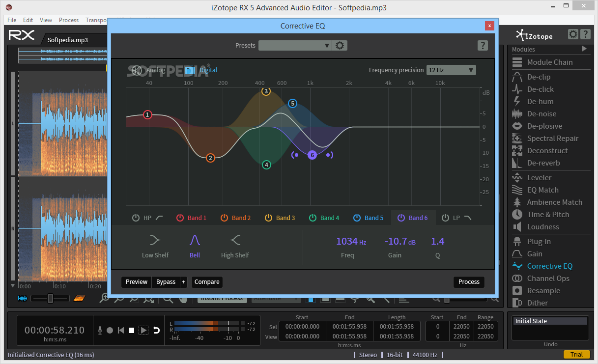Screen dimensions: 598x364
Task: Open Corrective EQ help question mark
Action: [x=483, y=46]
